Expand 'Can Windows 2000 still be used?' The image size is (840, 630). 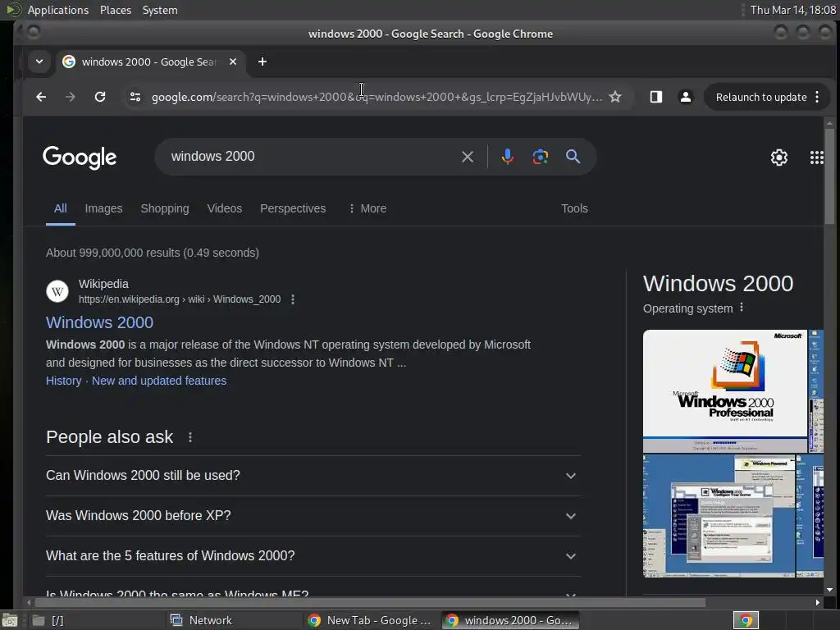pyautogui.click(x=313, y=476)
